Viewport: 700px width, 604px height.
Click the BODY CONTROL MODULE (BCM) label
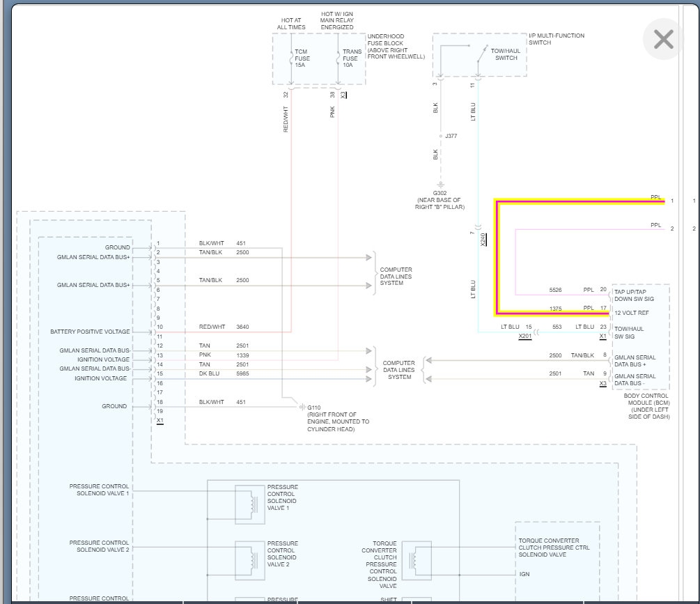coord(646,399)
